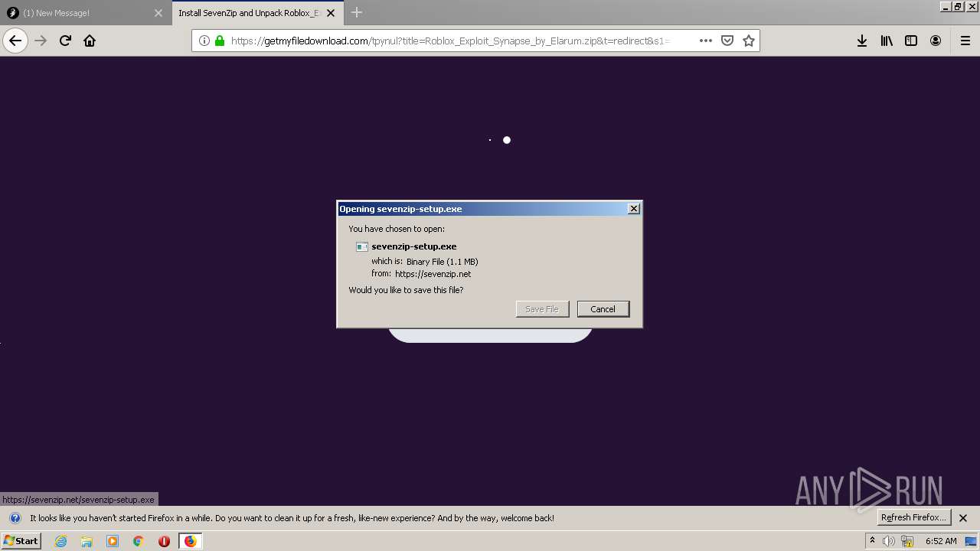Launch Internet Explorer from taskbar
Screen dimensions: 980x551
(x=61, y=541)
